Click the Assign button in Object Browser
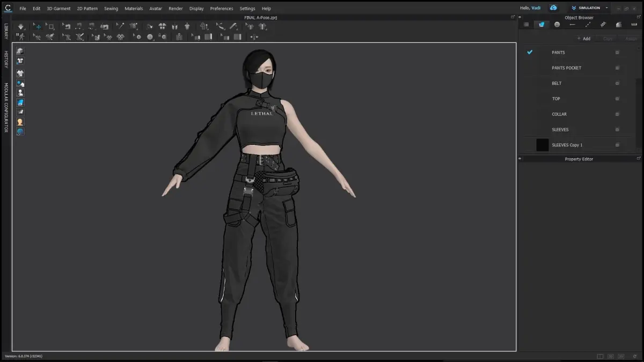 coord(631,39)
